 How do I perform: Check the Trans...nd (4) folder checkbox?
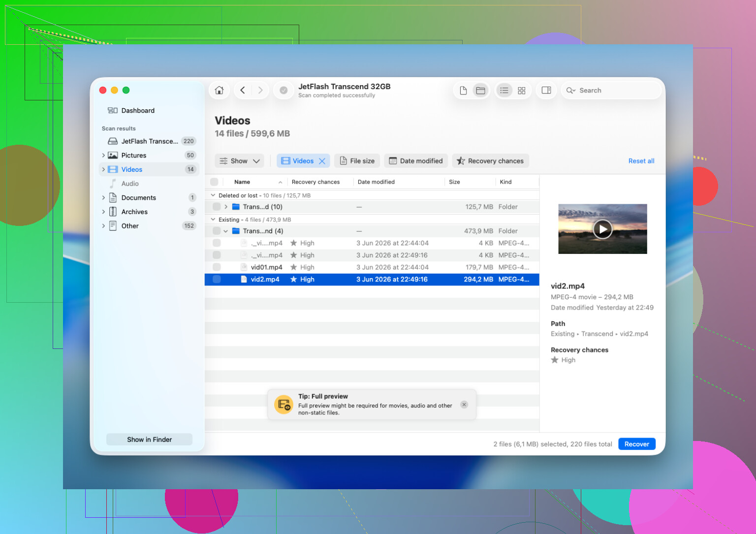[x=217, y=231]
